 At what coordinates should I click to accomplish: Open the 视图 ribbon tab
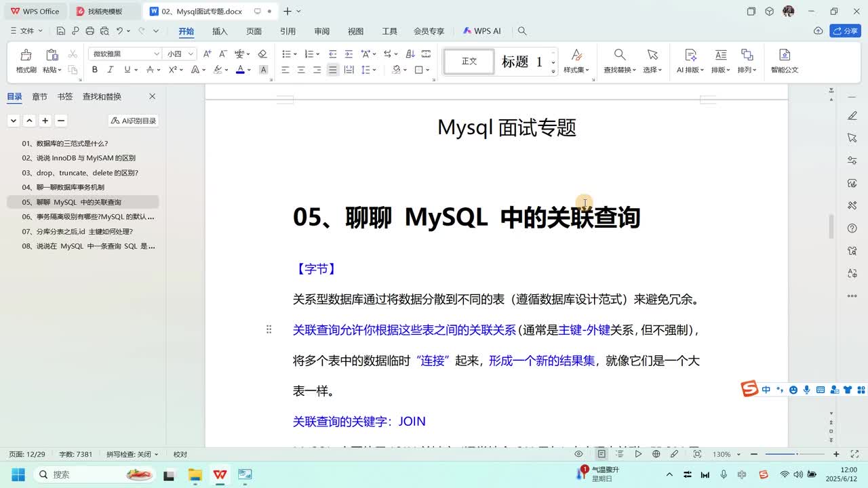point(355,31)
